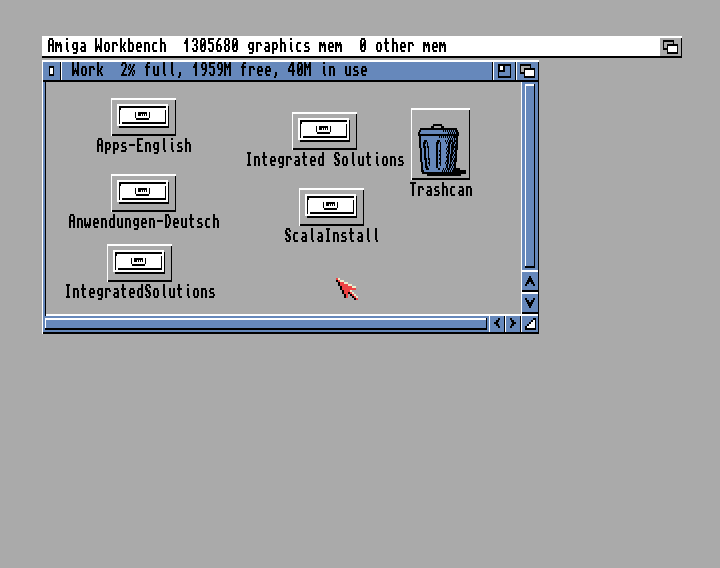Screen dimensions: 720x568
Task: Select the Integrated Solutions drawer icon beside Trashcan
Action: [x=324, y=130]
